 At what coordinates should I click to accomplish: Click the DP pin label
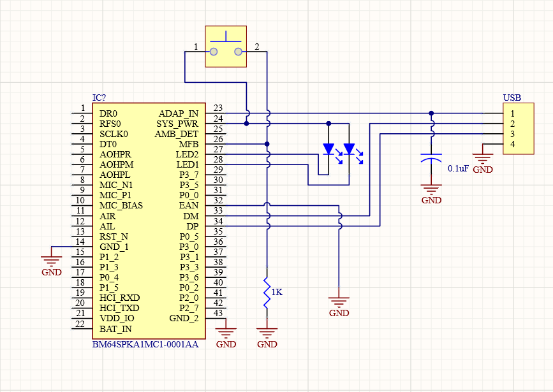[193, 226]
